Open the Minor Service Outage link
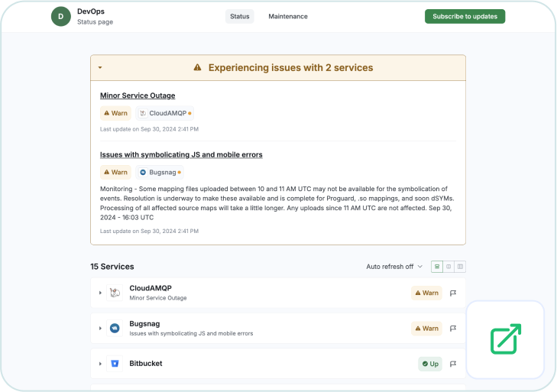The height and width of the screenshot is (392, 557). click(x=138, y=96)
